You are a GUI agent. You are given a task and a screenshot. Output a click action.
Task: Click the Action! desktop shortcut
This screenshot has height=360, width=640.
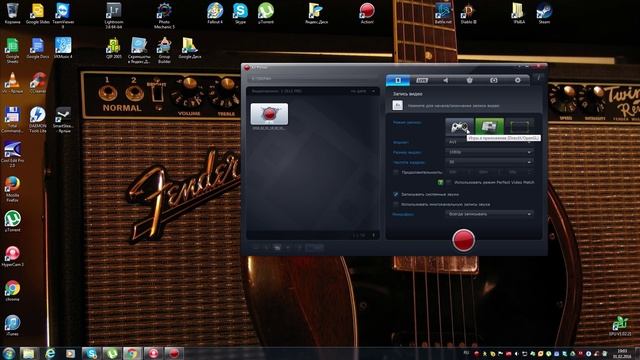click(367, 13)
